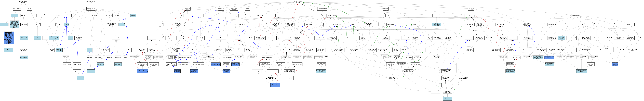Click the 'macrophage chemotaxis' node
Image resolution: width=644 pixels, height=101 pixels.
coord(273,71)
